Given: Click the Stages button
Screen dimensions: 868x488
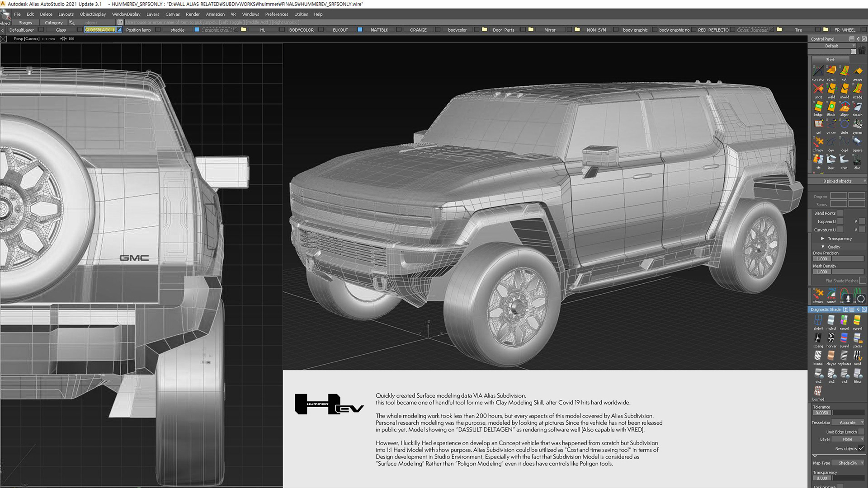Looking at the screenshot, I should click(x=25, y=23).
